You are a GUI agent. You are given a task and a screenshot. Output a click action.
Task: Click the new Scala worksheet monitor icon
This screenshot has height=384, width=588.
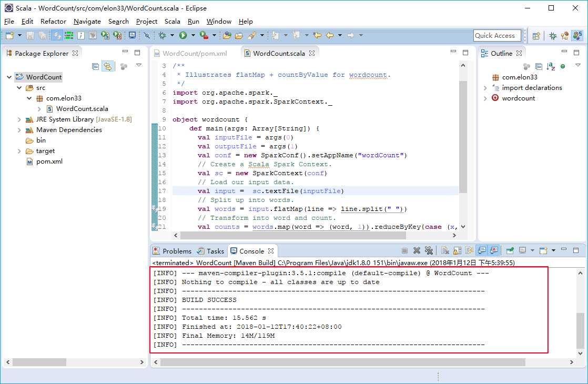(133, 35)
